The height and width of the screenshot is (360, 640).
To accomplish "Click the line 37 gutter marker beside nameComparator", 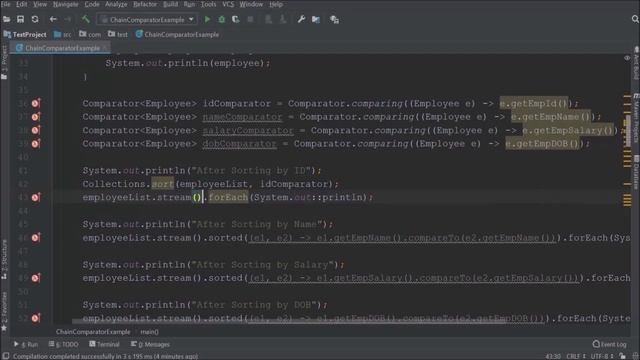I will tap(36, 117).
